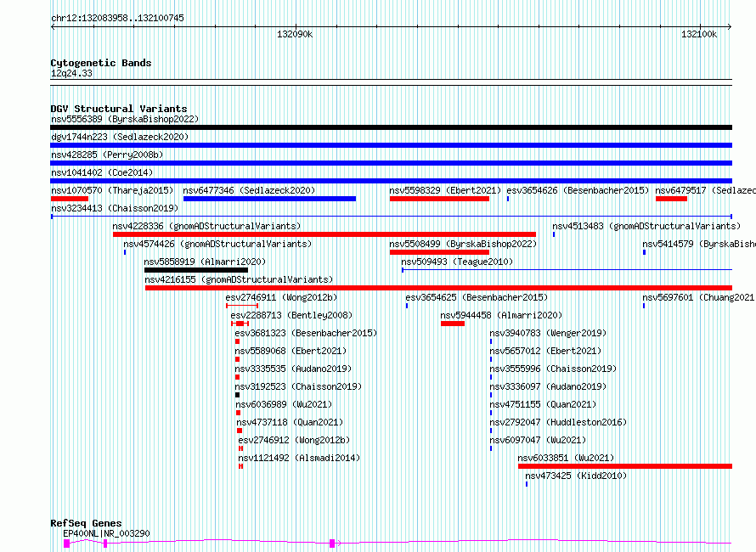Select the nsv428285 (Perry2008b) variant label
This screenshot has width=756, height=552.
click(107, 155)
